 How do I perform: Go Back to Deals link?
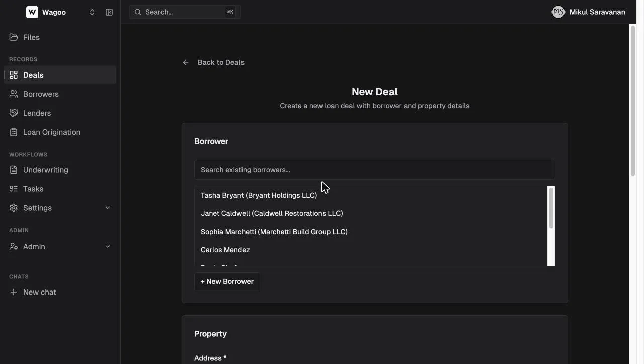221,62
